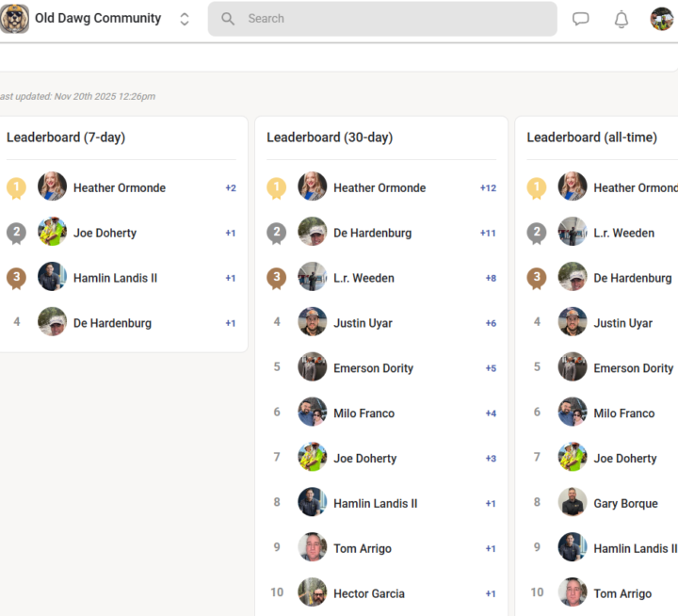
Task: Select Hamlin Landis II in 7-day leaderboard
Action: pyautogui.click(x=115, y=278)
